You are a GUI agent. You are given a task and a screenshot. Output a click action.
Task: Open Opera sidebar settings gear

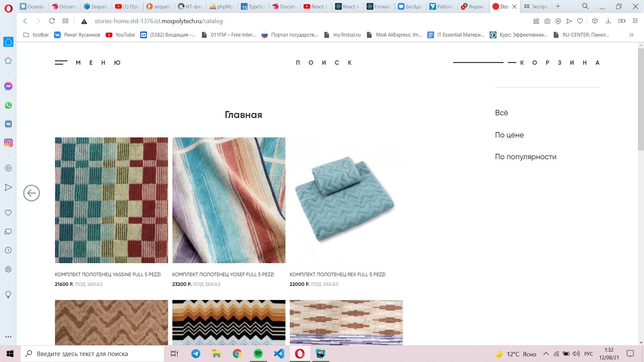(8, 269)
